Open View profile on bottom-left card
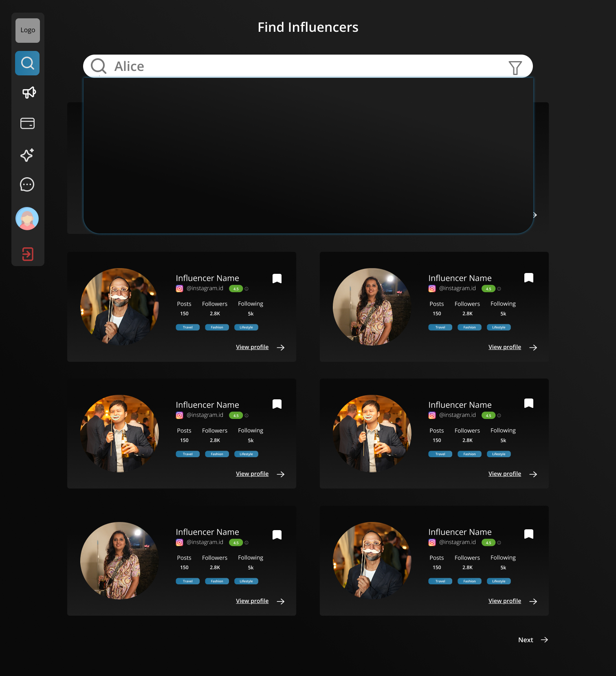 tap(252, 601)
